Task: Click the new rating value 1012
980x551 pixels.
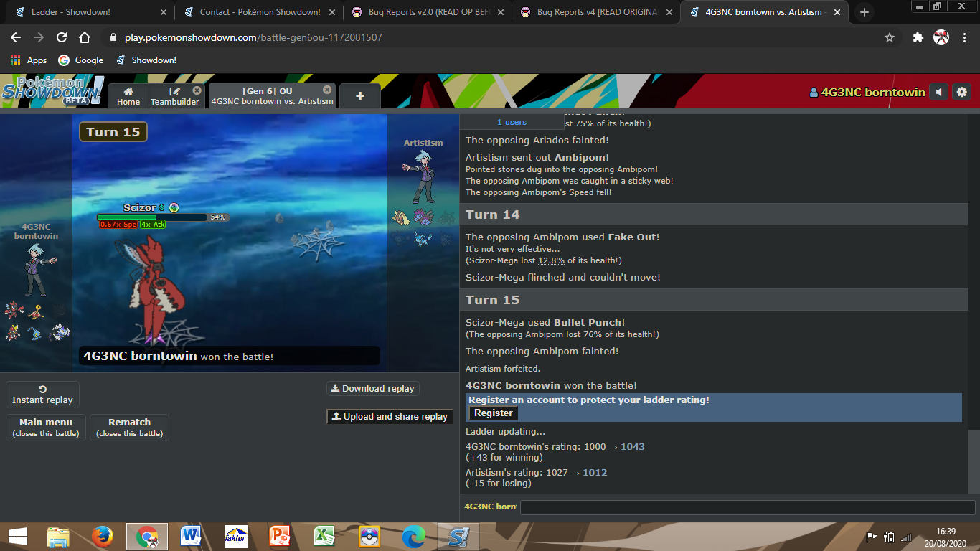Action: click(x=595, y=472)
